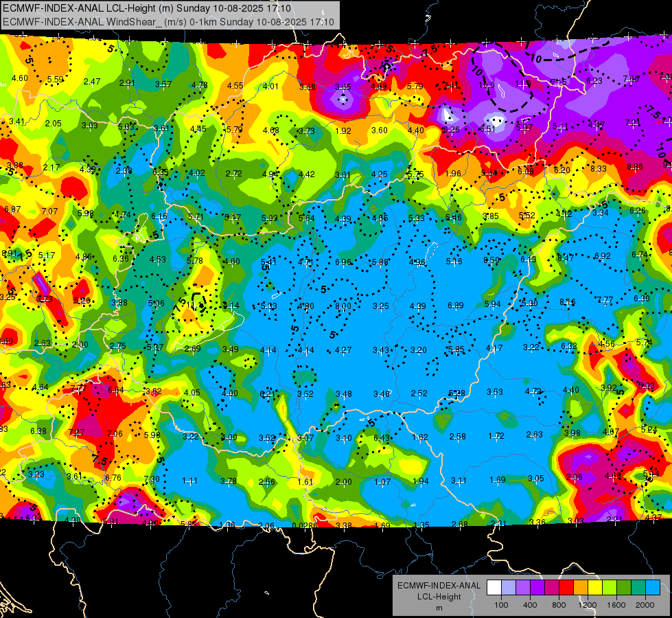Click the legend value 100
Viewport: 672px width, 618px height.
(501, 605)
